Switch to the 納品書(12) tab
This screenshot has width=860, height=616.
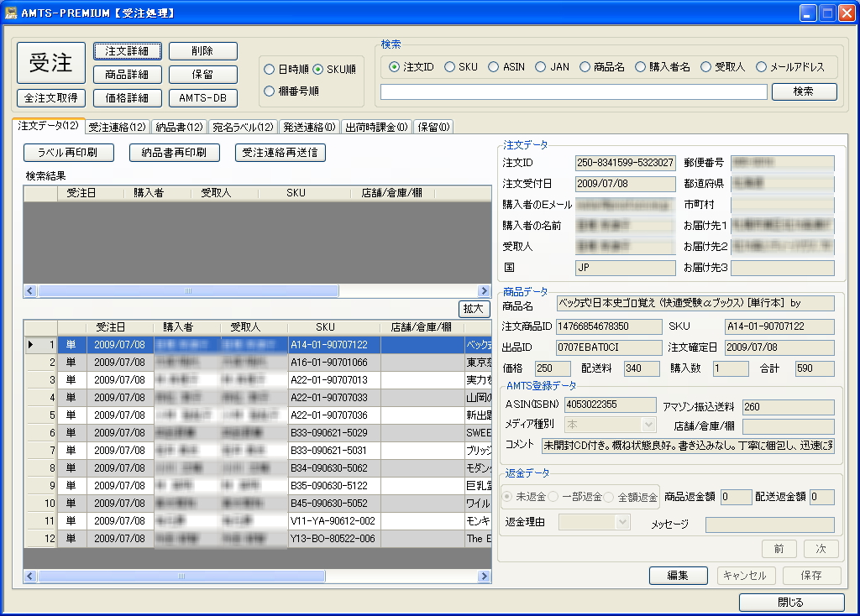tap(180, 128)
